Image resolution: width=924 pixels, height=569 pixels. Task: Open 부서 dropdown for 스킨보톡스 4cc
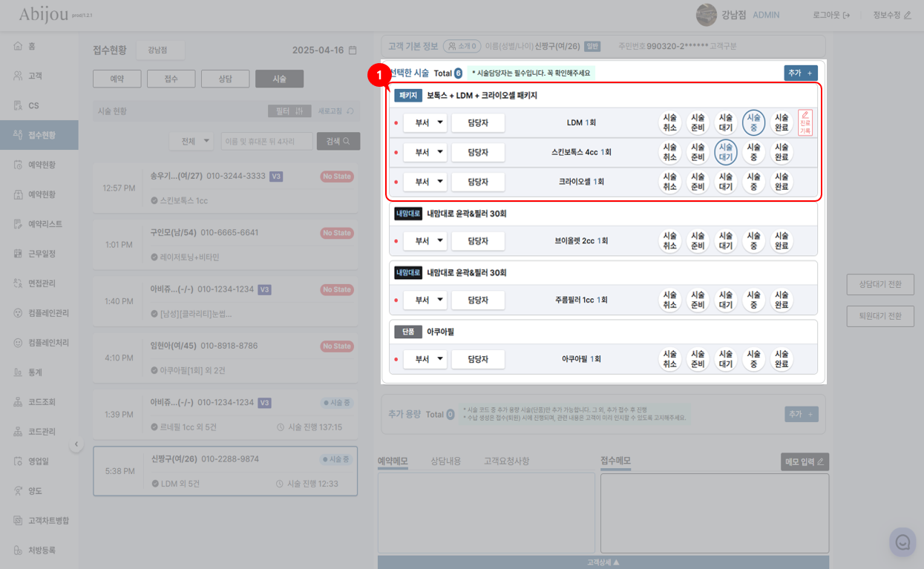pyautogui.click(x=425, y=152)
